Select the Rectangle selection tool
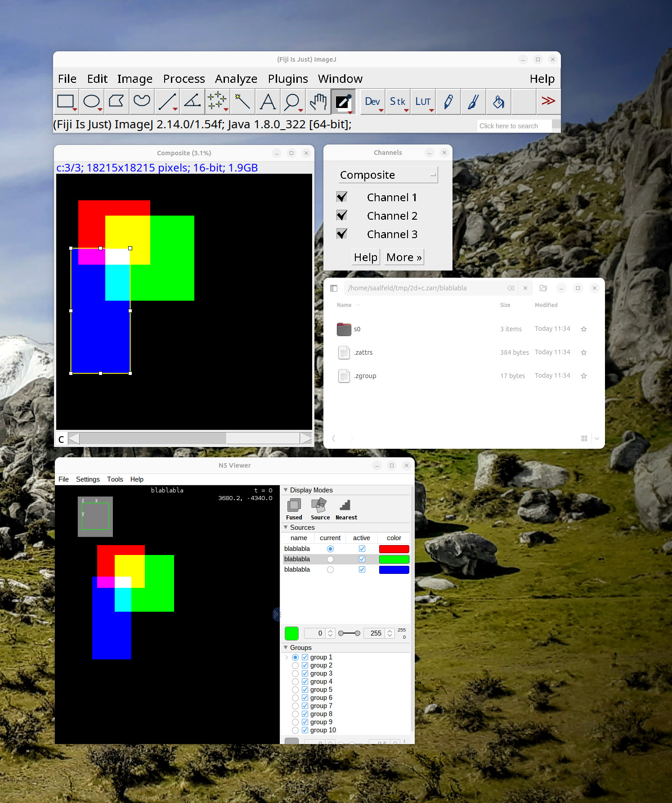This screenshot has width=672, height=803. [x=66, y=101]
